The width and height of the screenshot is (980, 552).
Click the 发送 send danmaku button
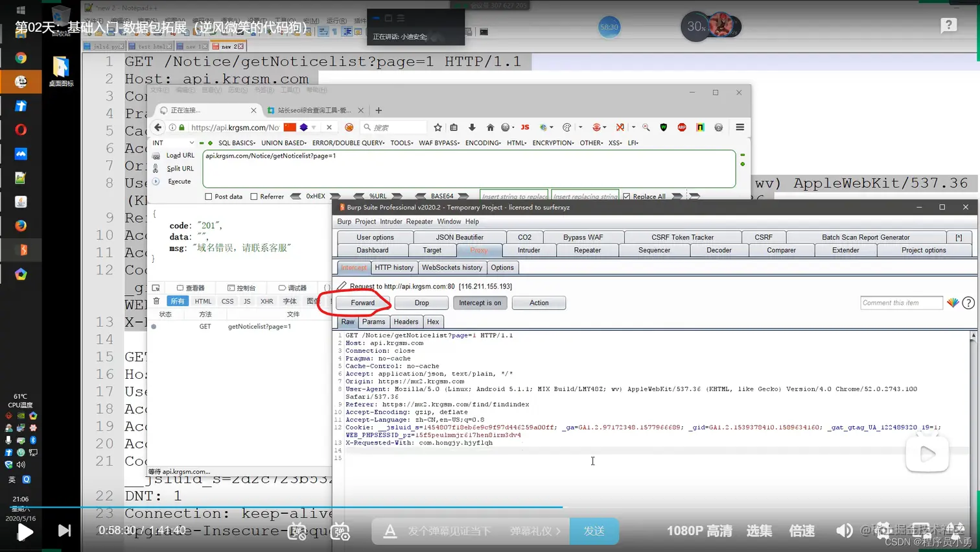pyautogui.click(x=594, y=531)
